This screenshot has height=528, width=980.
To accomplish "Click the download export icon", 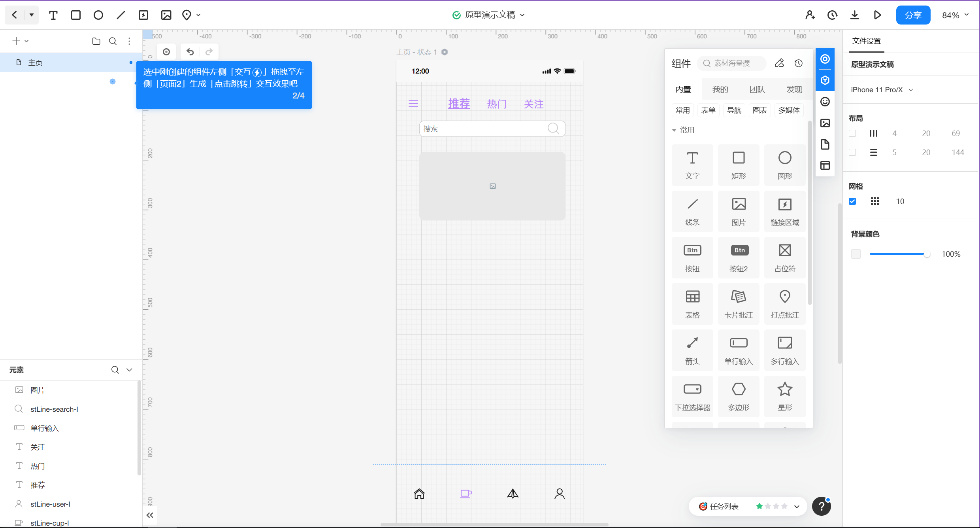I will [855, 15].
